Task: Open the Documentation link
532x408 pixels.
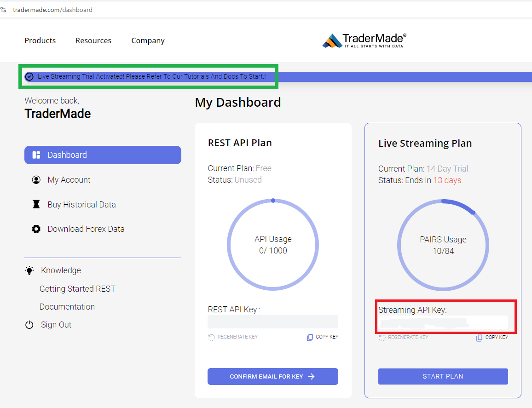Action: point(67,307)
